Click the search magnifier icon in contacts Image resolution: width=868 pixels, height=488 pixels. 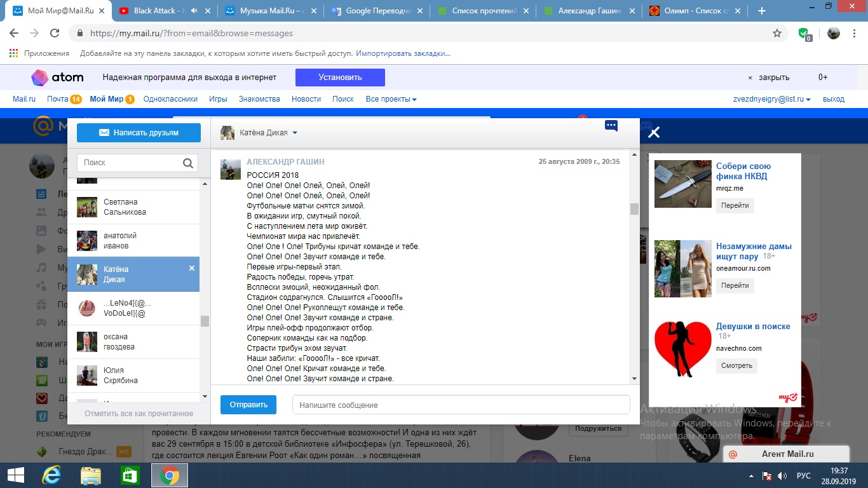point(187,163)
